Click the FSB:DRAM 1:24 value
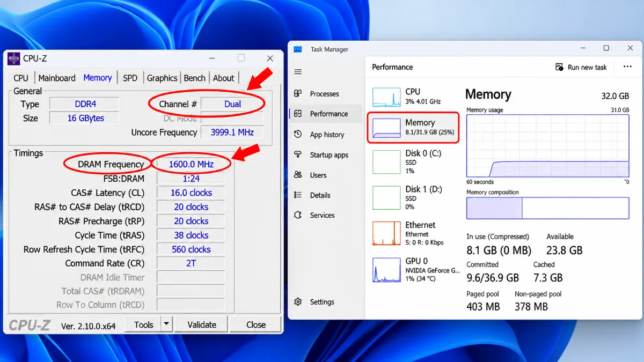 tap(191, 179)
